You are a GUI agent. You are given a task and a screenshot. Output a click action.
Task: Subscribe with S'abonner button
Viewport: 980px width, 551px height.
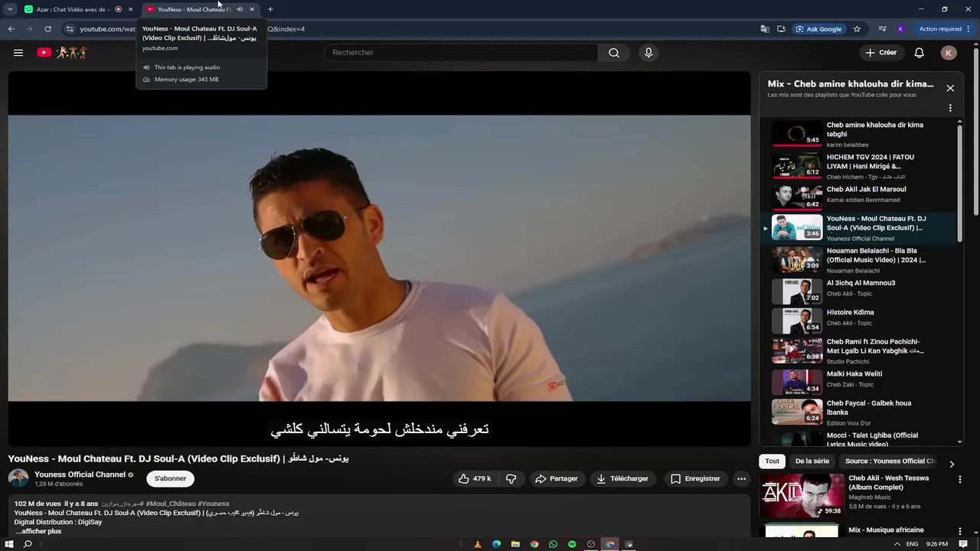tap(170, 478)
